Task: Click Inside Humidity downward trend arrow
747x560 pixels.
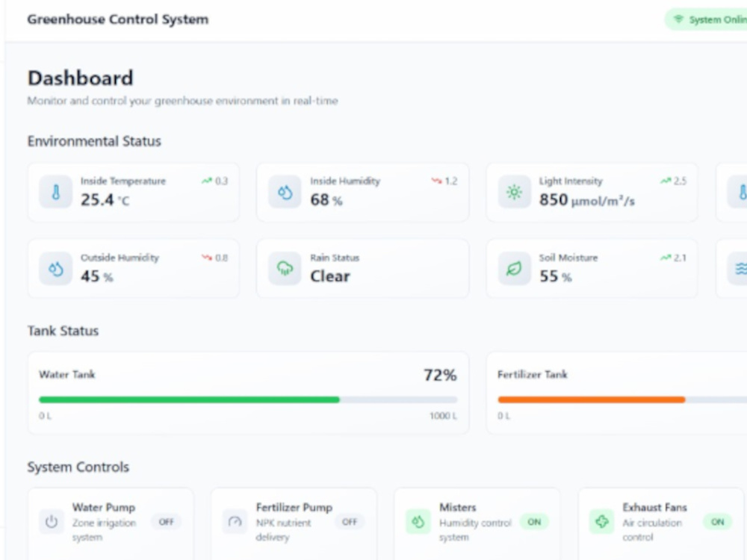Action: click(x=436, y=181)
